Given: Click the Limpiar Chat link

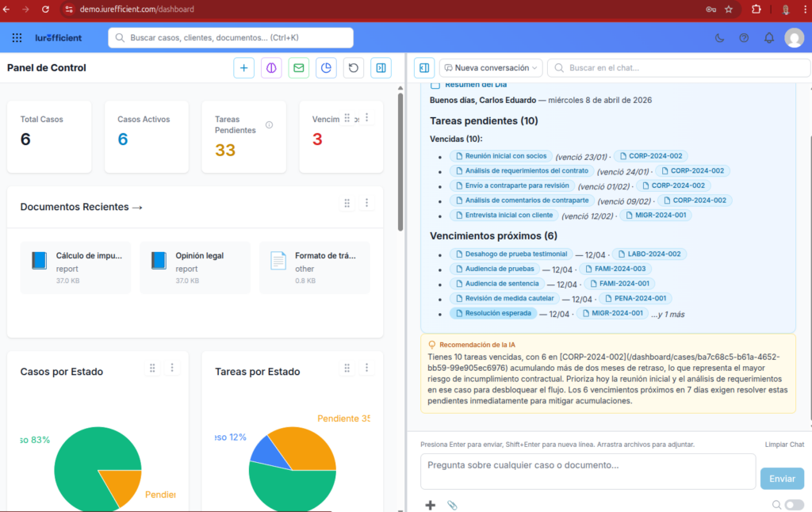Looking at the screenshot, I should [784, 445].
